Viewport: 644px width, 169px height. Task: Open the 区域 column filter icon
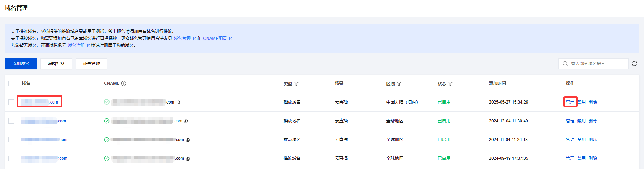coord(399,84)
